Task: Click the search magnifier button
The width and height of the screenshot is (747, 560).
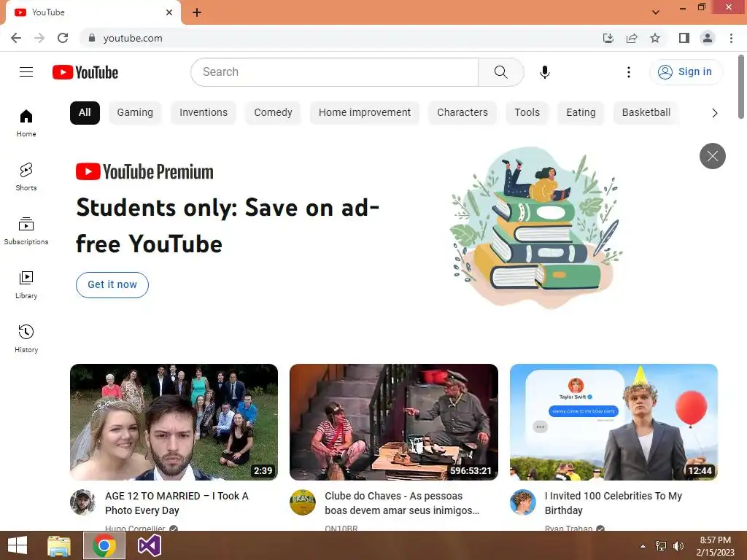Action: point(500,72)
